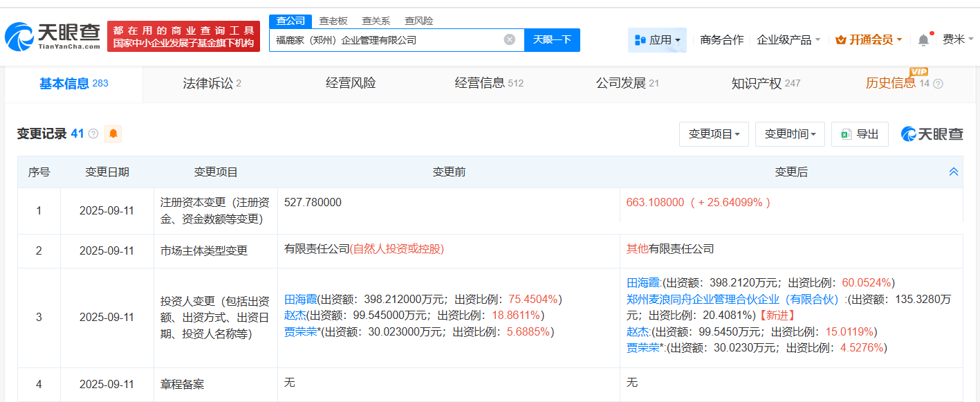Viewport: 980px width, 402px height.
Task: Clear the search box with the X icon
Action: point(510,39)
